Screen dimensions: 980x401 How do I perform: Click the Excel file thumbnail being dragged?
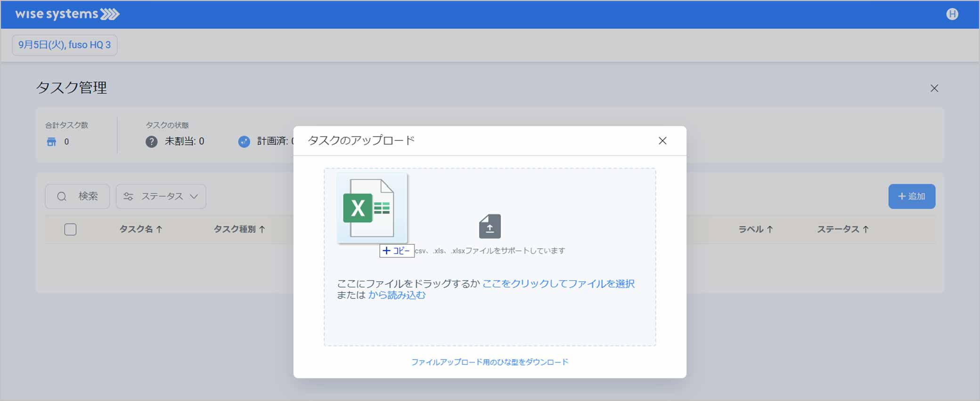point(372,208)
